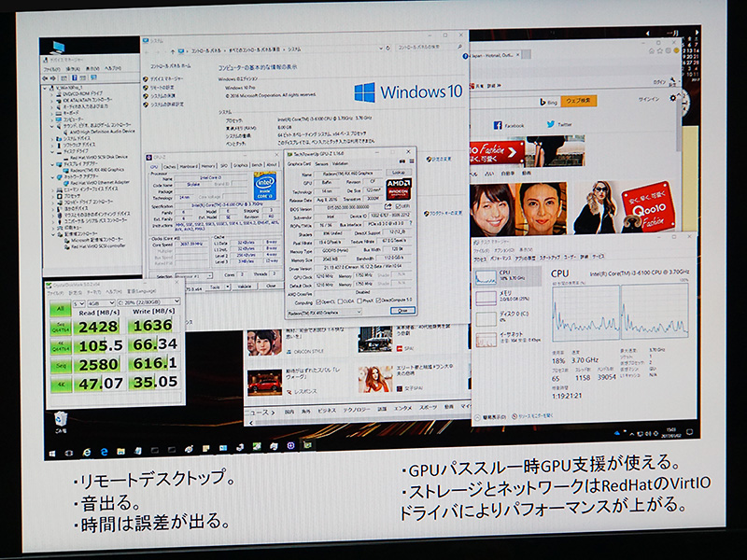The image size is (747, 560).
Task: Expand the DVD/CD-ROM drives node in Device Manager
Action: click(x=53, y=95)
